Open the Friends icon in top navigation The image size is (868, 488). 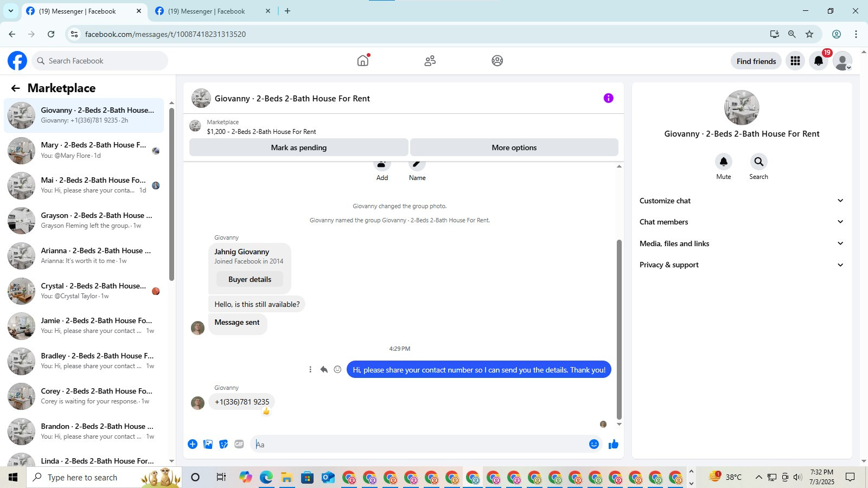pos(430,61)
